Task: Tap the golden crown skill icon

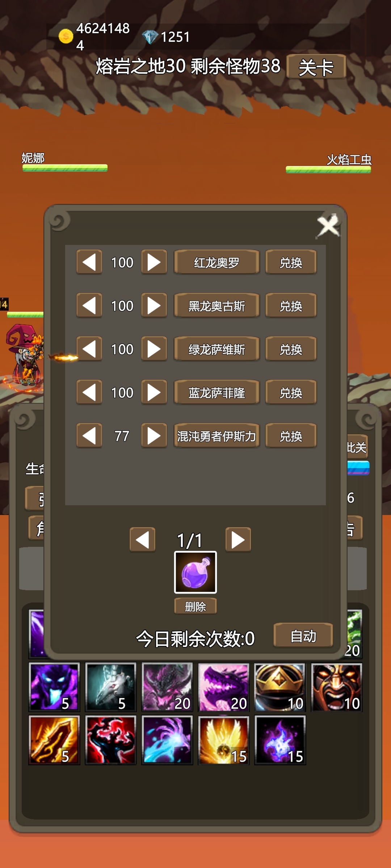Action: click(x=280, y=687)
